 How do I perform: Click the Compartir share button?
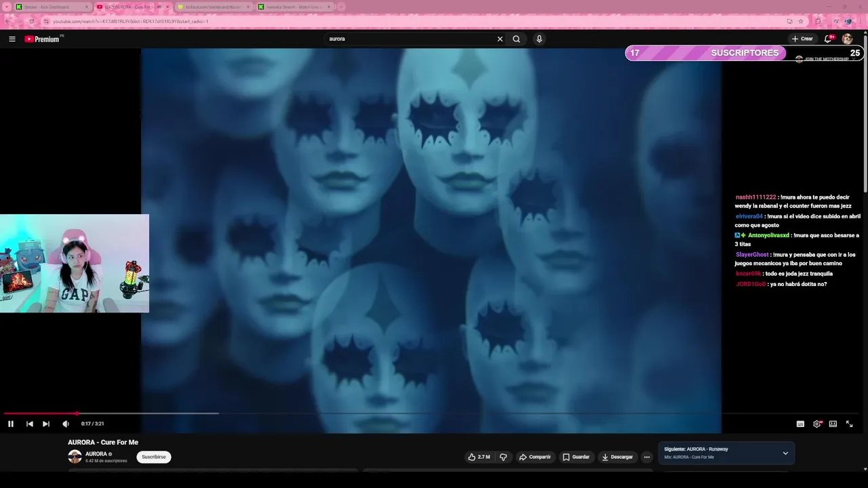click(535, 457)
